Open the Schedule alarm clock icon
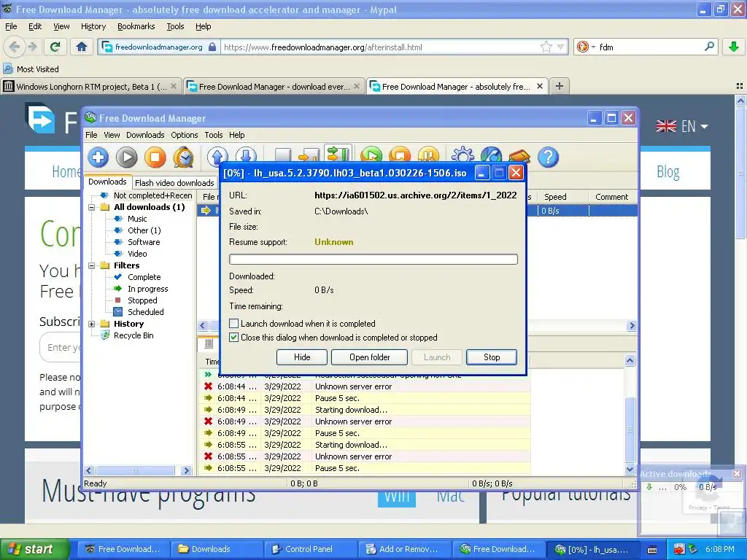 183,157
